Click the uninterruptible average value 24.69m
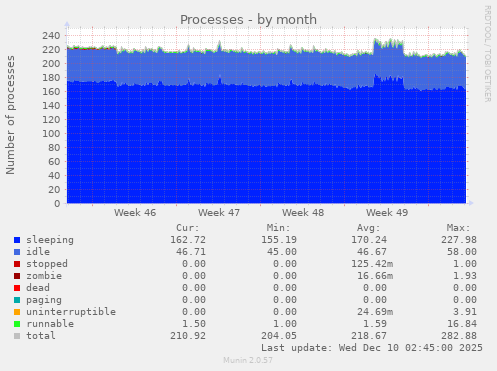Screen dimensions: 497x371 coord(375,312)
